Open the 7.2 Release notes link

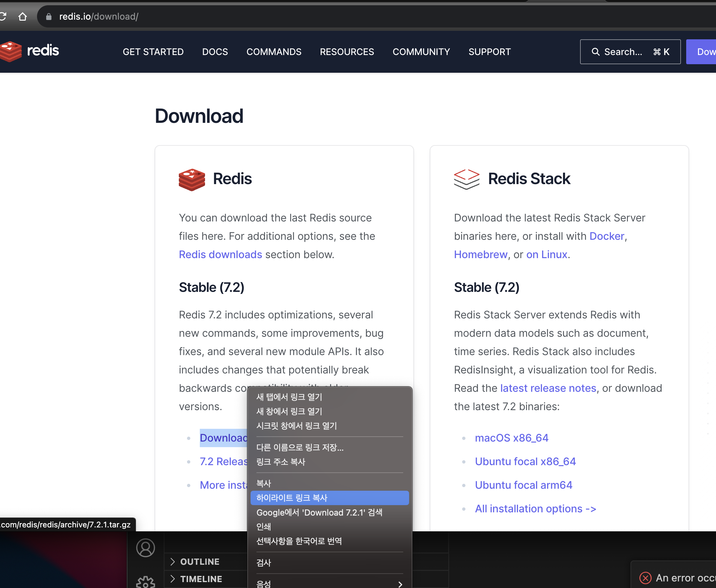click(223, 462)
